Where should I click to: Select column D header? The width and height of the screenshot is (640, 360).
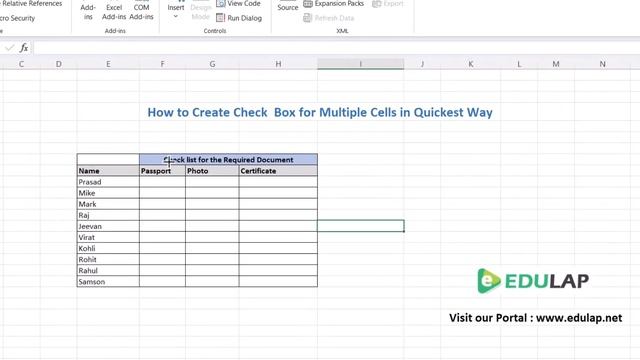(59, 64)
